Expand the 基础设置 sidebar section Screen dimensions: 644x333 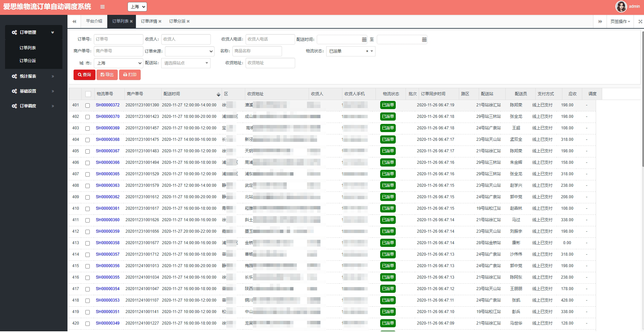(53, 91)
